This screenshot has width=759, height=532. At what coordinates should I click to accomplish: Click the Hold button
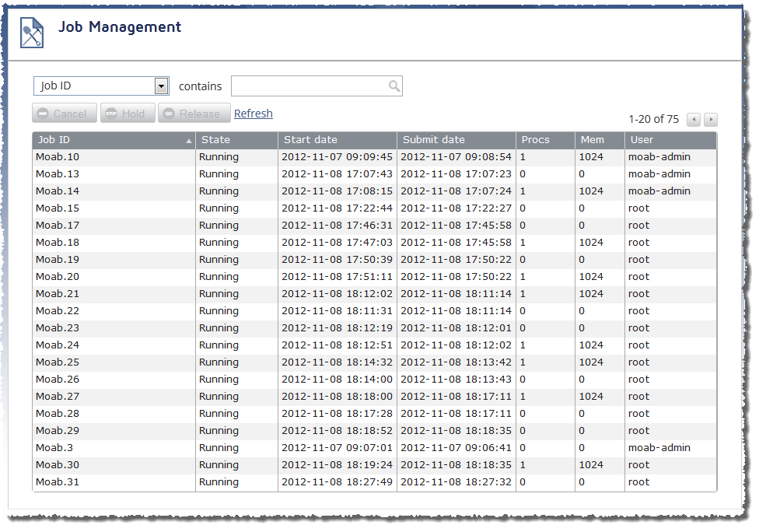pyautogui.click(x=128, y=114)
